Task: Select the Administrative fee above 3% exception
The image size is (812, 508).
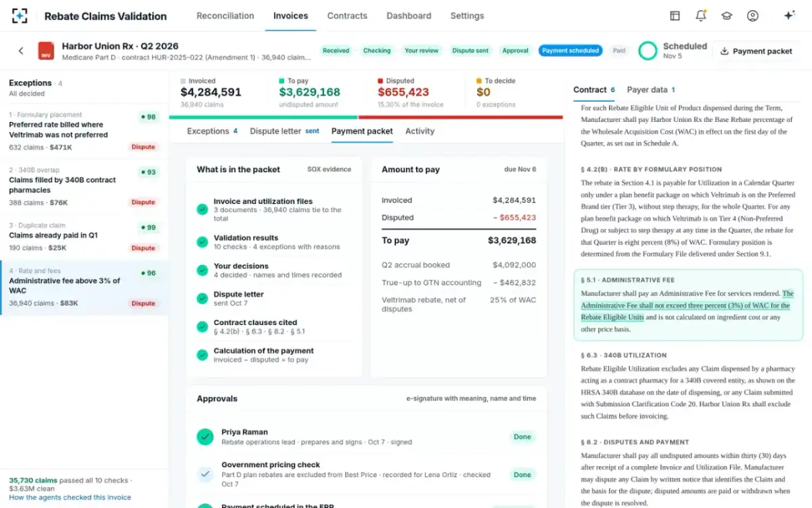Action: tap(84, 287)
